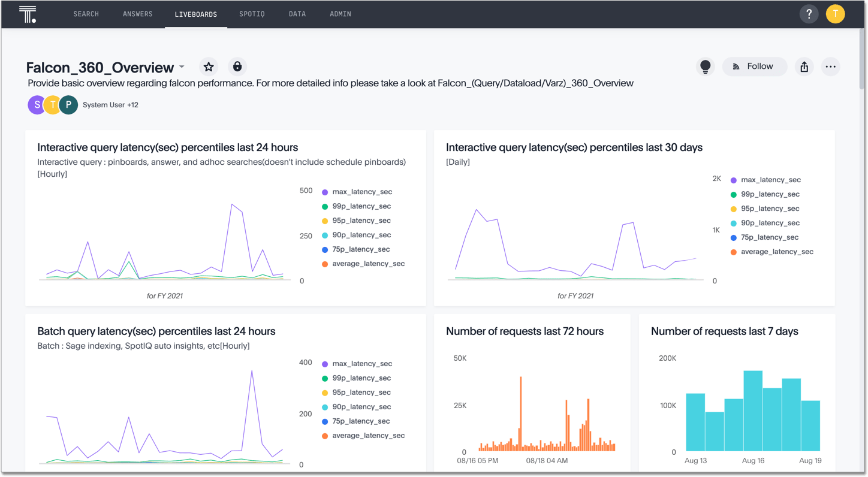868x477 pixels.
Task: Click the share Liveboard icon
Action: 804,67
